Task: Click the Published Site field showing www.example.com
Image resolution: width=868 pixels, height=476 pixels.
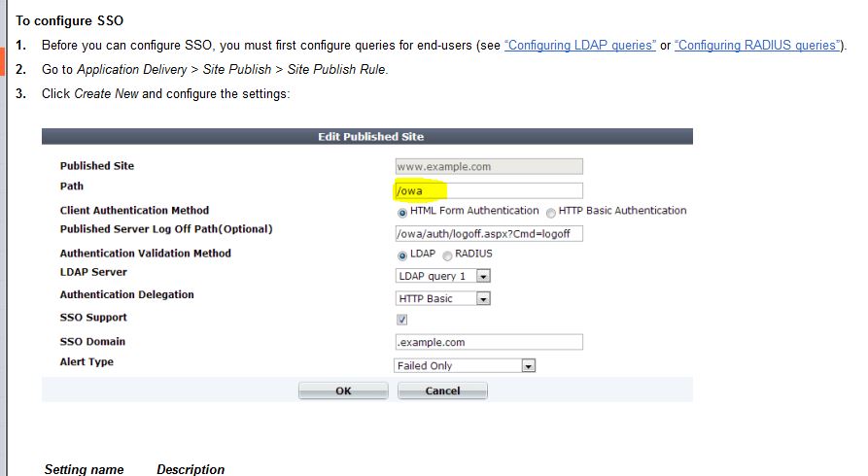Action: tap(488, 166)
